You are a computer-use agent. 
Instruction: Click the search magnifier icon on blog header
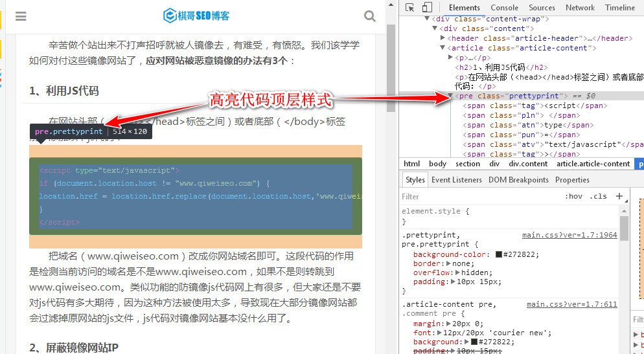pos(370,16)
